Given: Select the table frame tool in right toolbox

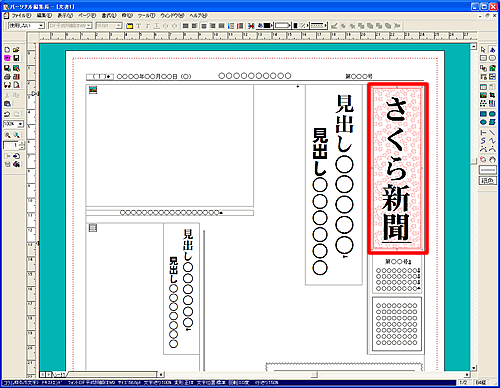Looking at the screenshot, I should pos(483,87).
